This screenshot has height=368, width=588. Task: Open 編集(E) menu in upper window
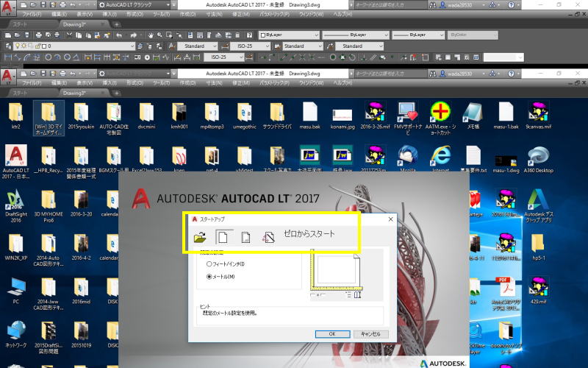[x=59, y=14]
